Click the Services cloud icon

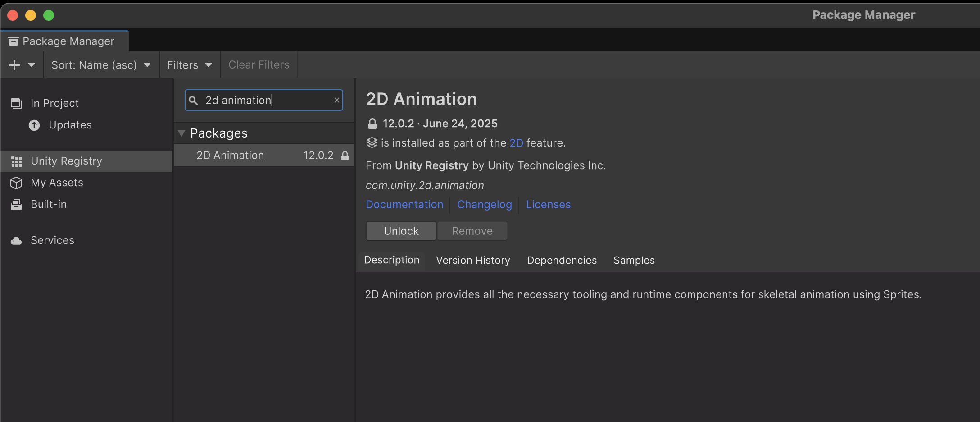pyautogui.click(x=16, y=241)
